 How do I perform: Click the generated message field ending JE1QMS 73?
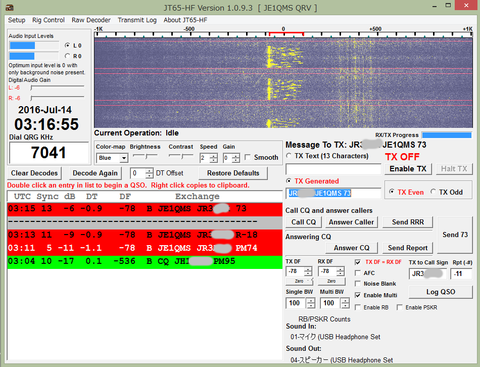[333, 193]
